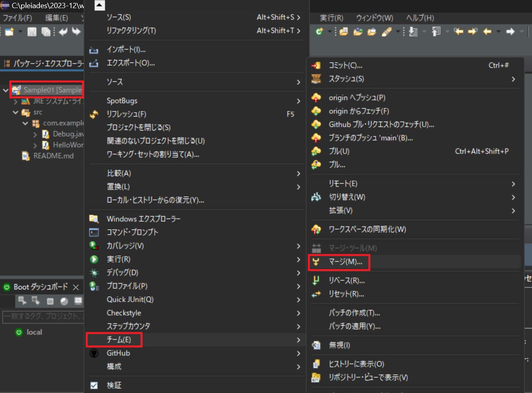Expand the Debug.java tree node
The height and width of the screenshot is (393, 532).
[x=35, y=134]
